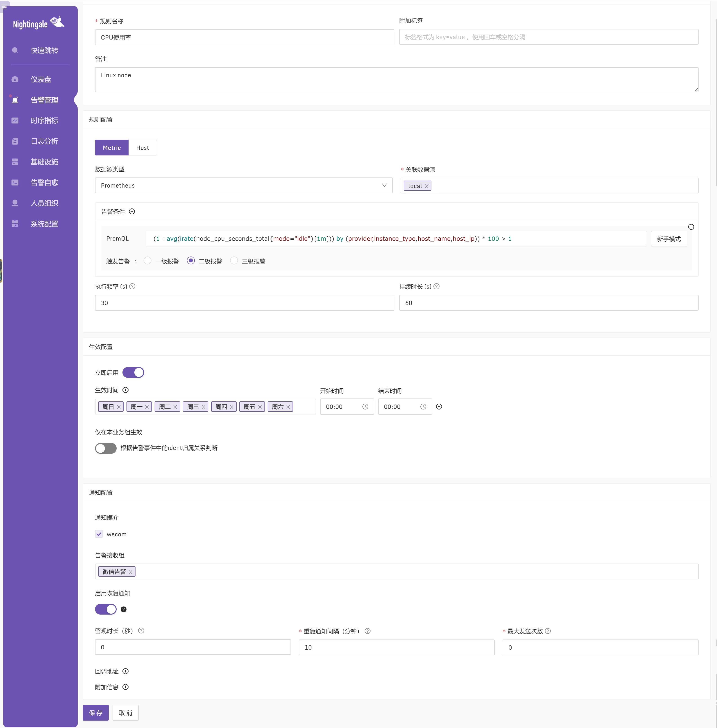
Task: Open the 告警管理 sidebar menu
Action: click(44, 100)
